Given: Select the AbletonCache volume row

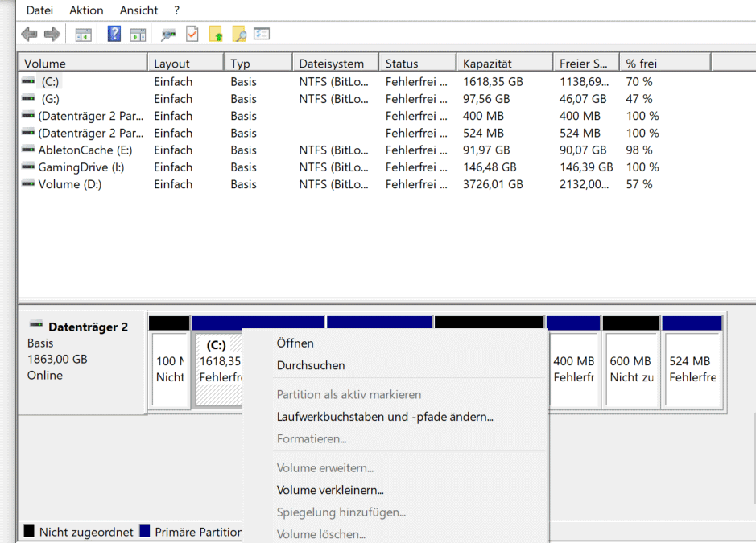Looking at the screenshot, I should point(81,150).
